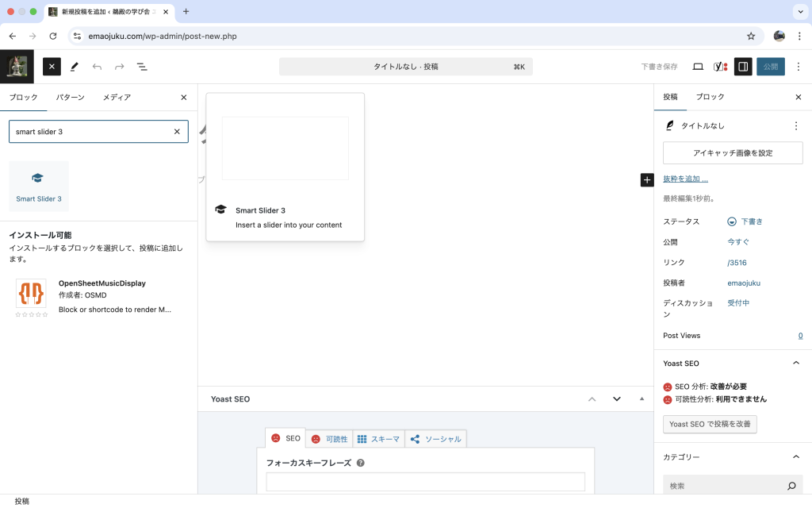This screenshot has width=812, height=508.
Task: Click the 抜粋を追加 link
Action: click(685, 179)
